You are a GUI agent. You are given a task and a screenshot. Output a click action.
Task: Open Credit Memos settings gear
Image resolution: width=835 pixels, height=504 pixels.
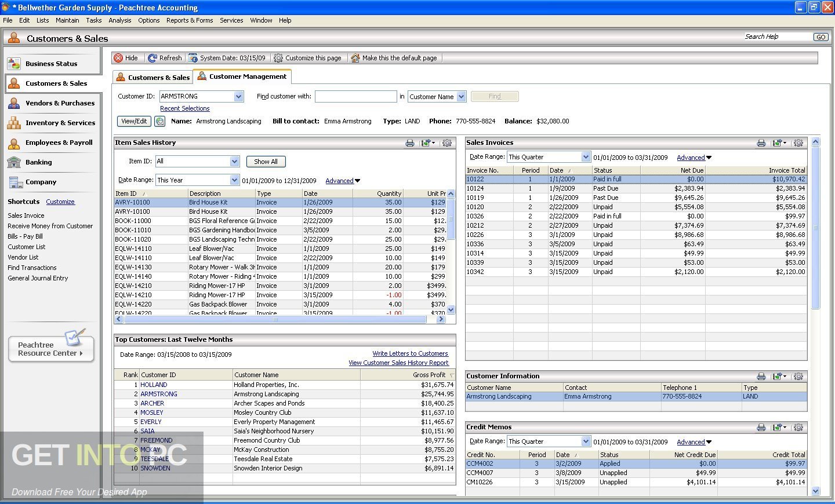coord(798,428)
